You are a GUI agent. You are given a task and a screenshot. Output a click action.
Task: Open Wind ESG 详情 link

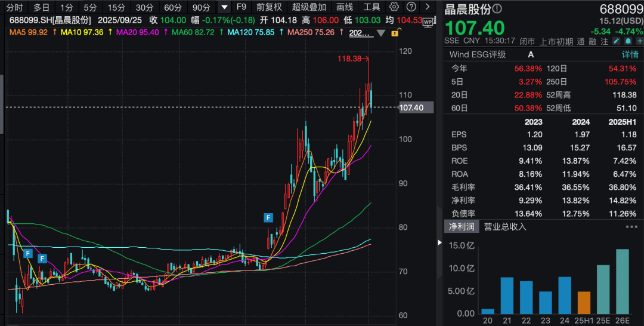(x=627, y=54)
